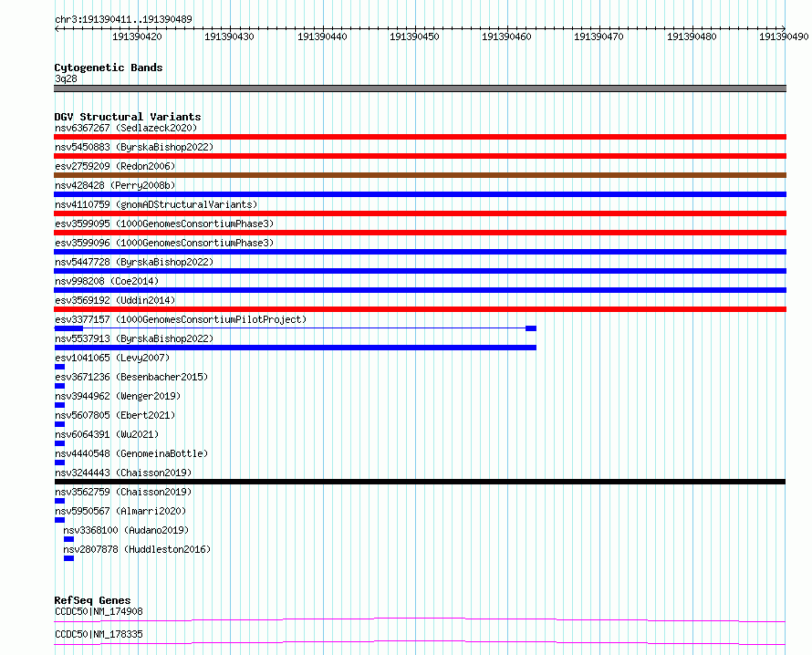Click the nsv428428 (Perry2008b) label
Image resolution: width=812 pixels, height=655 pixels.
click(x=115, y=185)
